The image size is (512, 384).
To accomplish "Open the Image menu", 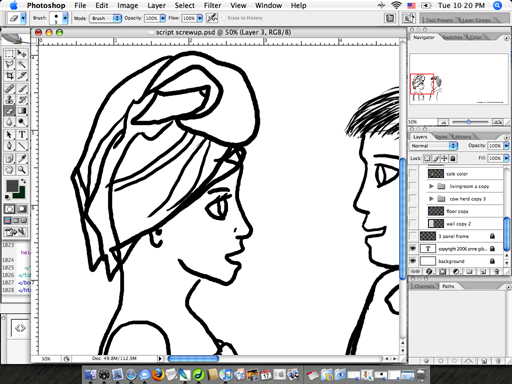I will pyautogui.click(x=127, y=5).
